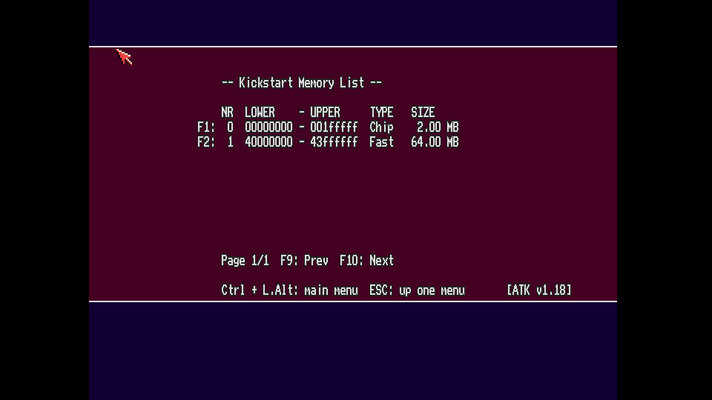Click the TYPE column header
The width and height of the screenshot is (712, 400).
(382, 113)
